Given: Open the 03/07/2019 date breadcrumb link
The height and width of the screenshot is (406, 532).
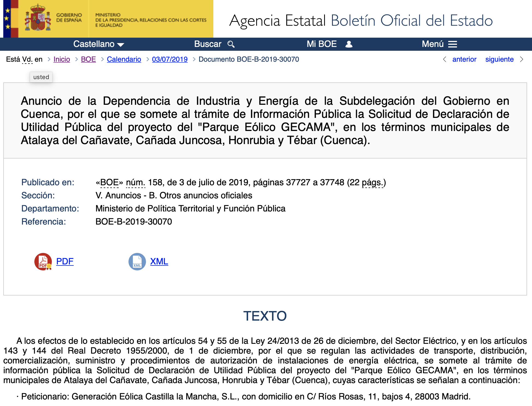Looking at the screenshot, I should 170,59.
